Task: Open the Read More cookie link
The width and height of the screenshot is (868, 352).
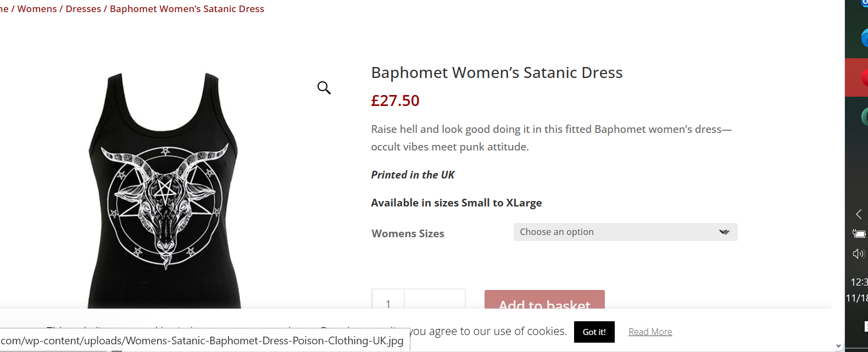Action: point(650,332)
